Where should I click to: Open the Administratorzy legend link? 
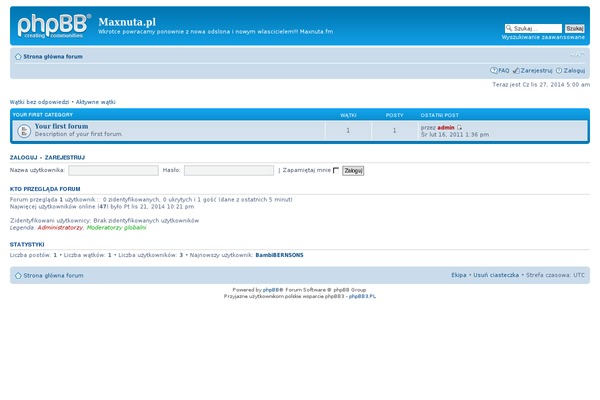[60, 228]
